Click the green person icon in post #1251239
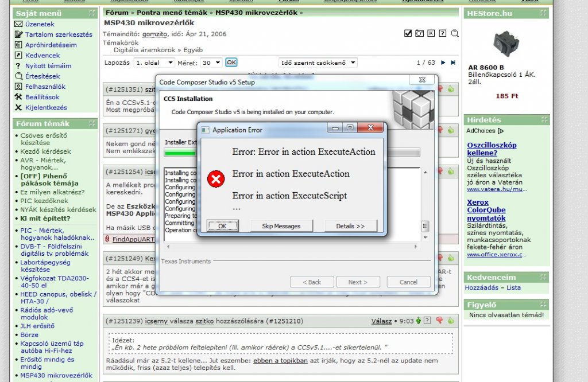The image size is (588, 382). pyautogui.click(x=418, y=321)
